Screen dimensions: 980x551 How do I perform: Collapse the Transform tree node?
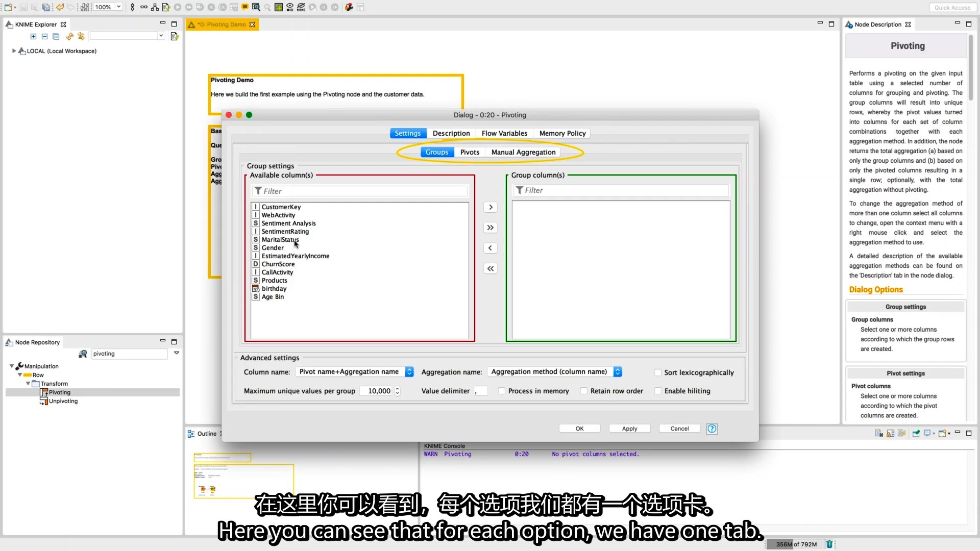click(x=28, y=384)
